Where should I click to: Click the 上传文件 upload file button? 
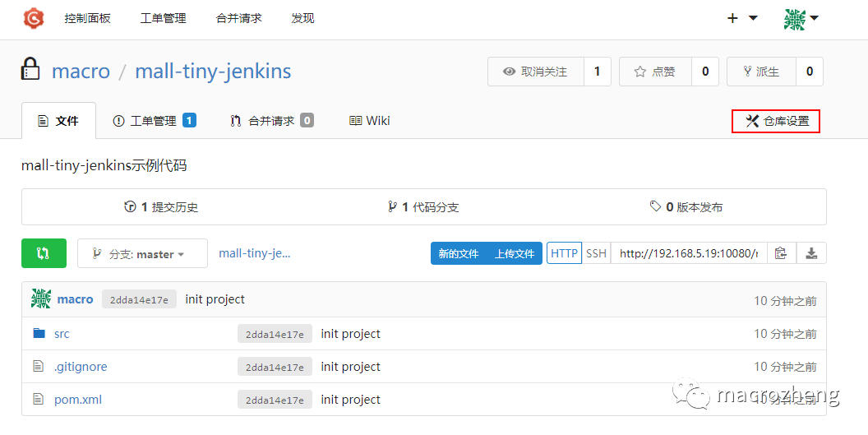point(515,254)
